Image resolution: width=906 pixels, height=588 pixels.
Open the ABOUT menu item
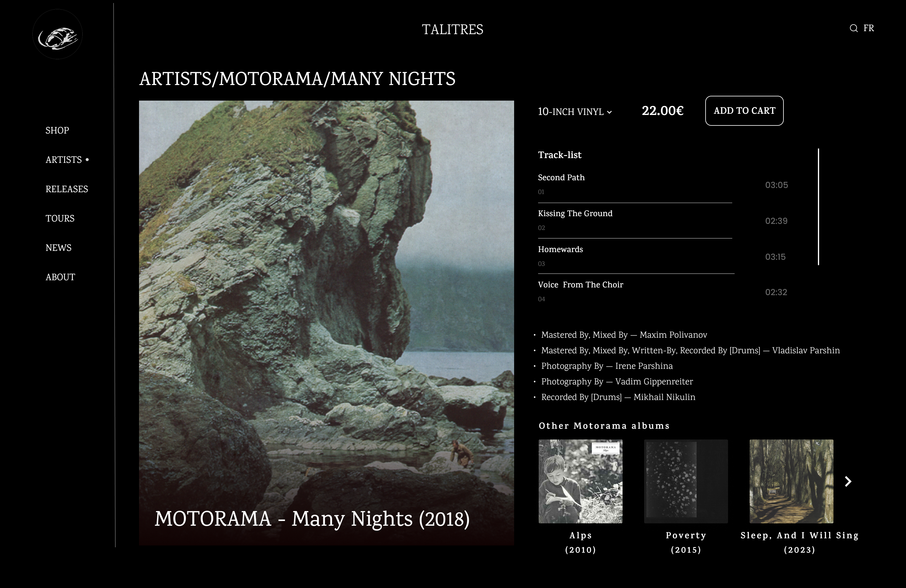pyautogui.click(x=60, y=277)
